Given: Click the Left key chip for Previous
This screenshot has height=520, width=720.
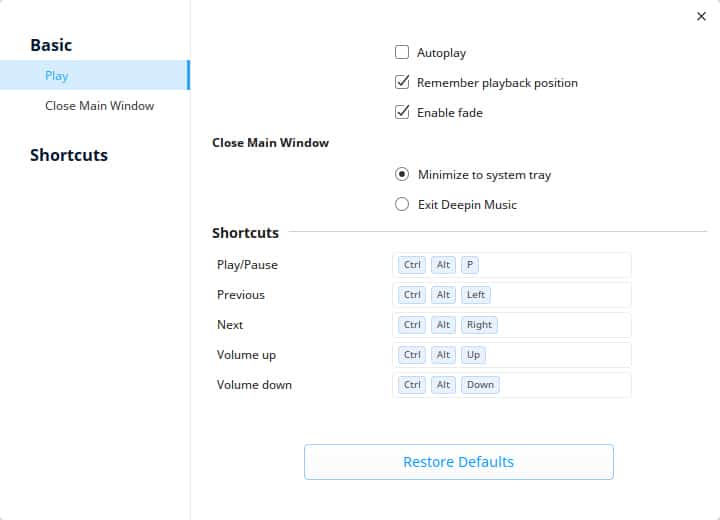Looking at the screenshot, I should 476,295.
